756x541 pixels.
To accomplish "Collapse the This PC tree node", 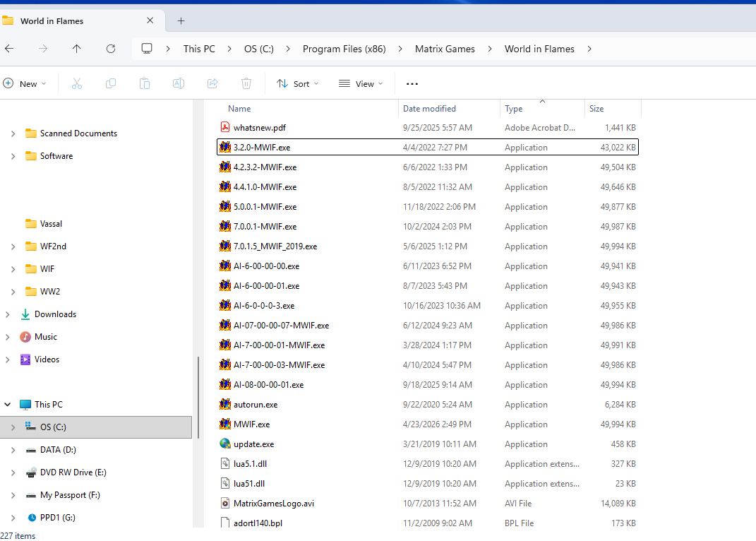I will 7,405.
